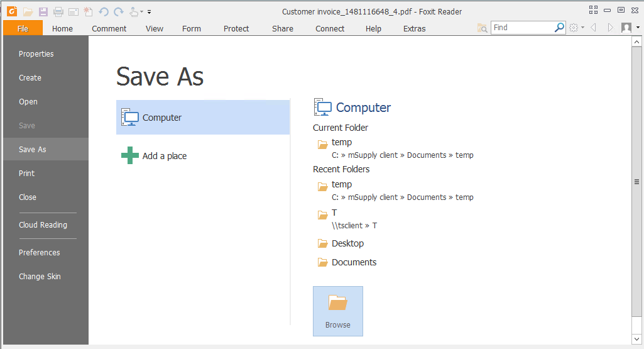Open the Protect ribbon tab
Viewport: 644px width, 349px height.
pos(236,28)
